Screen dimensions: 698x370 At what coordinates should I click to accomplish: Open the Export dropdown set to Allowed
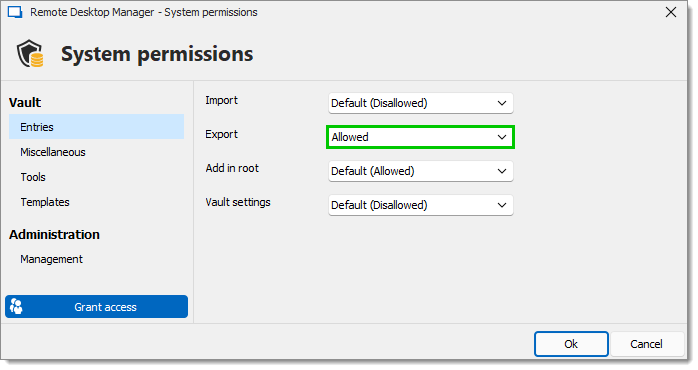421,137
